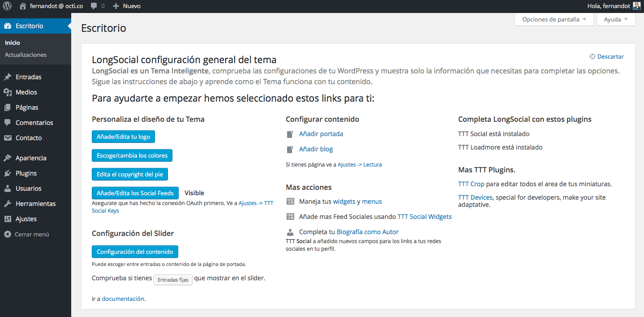Viewport: 644px width, 317px height.
Task: Click Añade/Edita tu logo button
Action: 123,137
